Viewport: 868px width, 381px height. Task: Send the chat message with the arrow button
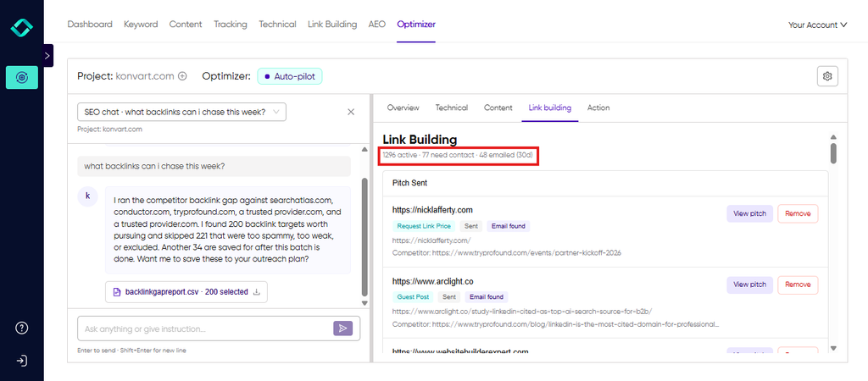(x=342, y=329)
